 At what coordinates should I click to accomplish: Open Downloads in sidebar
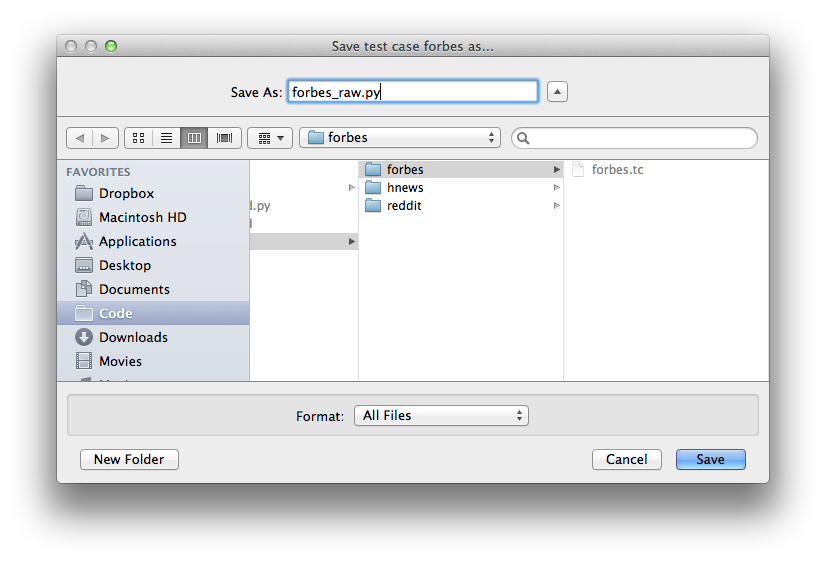153,337
